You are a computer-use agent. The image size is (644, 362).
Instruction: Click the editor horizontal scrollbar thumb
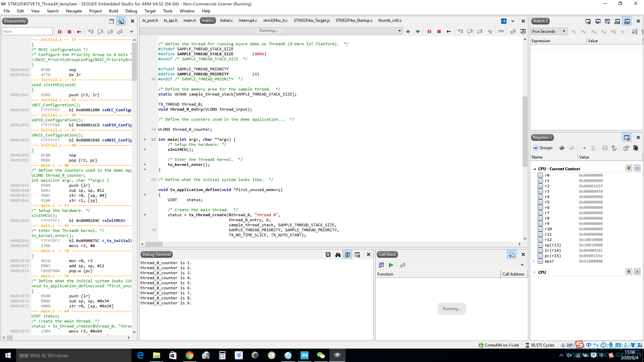(154, 244)
